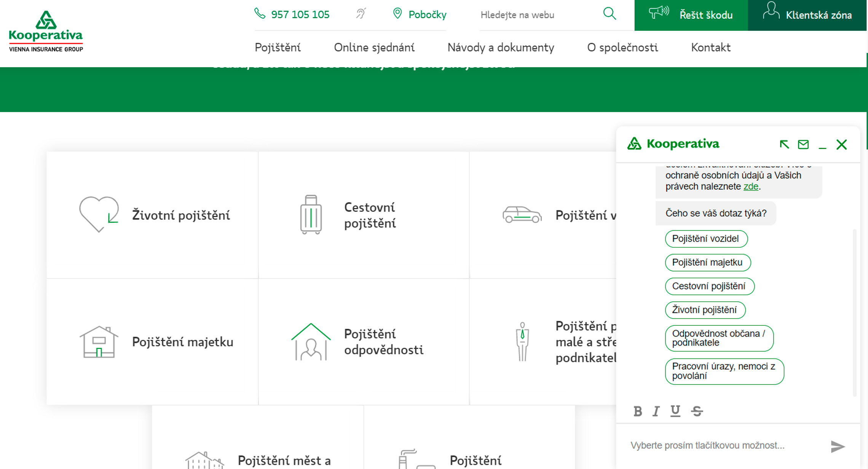Screen dimensions: 868x469
Task: Choose Cestovní pojištění chat option
Action: tap(710, 286)
